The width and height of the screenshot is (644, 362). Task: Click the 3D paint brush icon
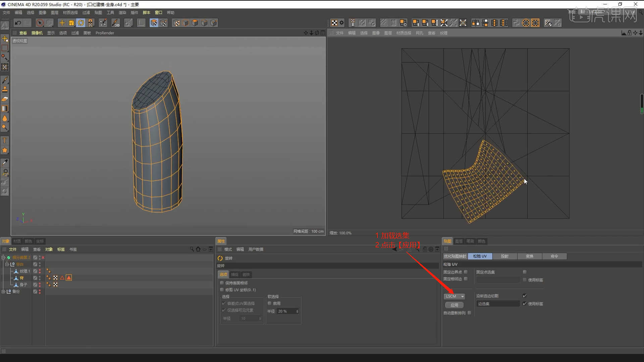tap(116, 23)
